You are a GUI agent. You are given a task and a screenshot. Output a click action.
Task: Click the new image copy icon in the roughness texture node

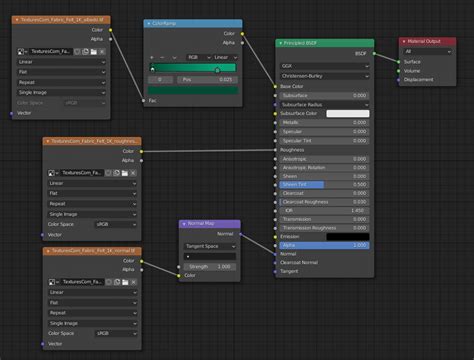[116, 173]
